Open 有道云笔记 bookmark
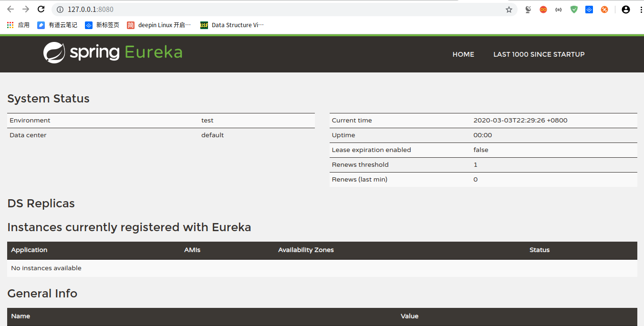The height and width of the screenshot is (326, 644). pyautogui.click(x=57, y=25)
